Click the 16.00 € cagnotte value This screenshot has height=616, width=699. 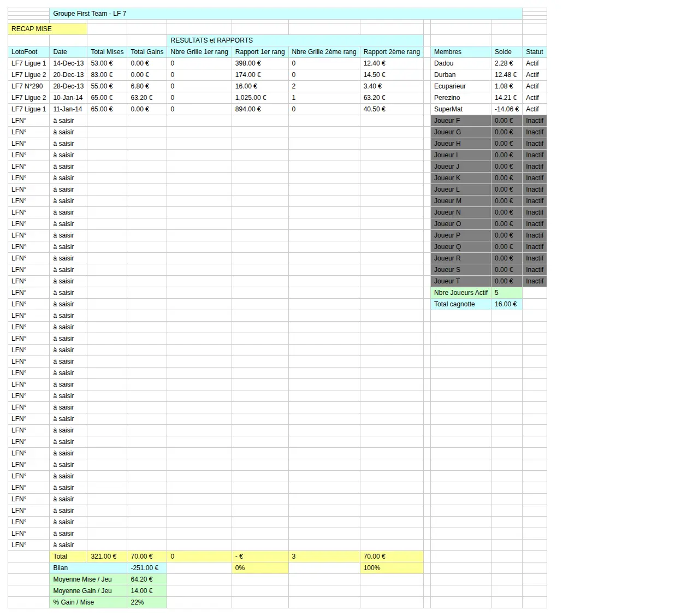[507, 304]
